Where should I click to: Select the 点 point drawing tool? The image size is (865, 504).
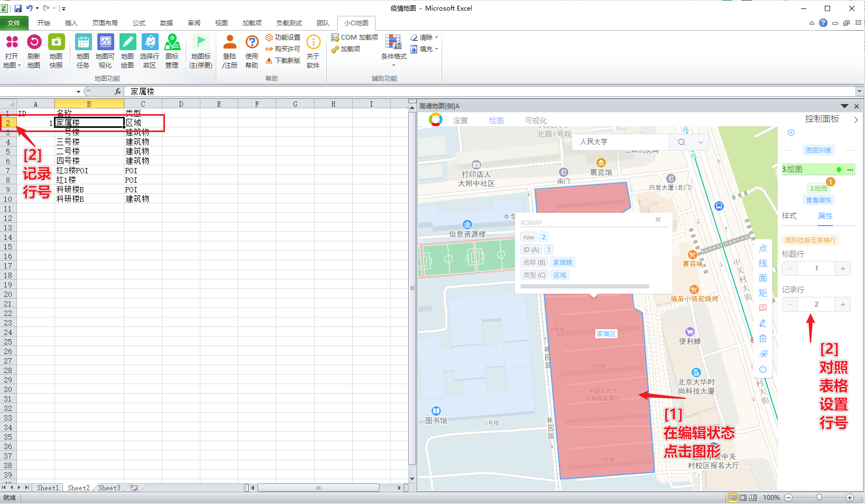pyautogui.click(x=763, y=248)
